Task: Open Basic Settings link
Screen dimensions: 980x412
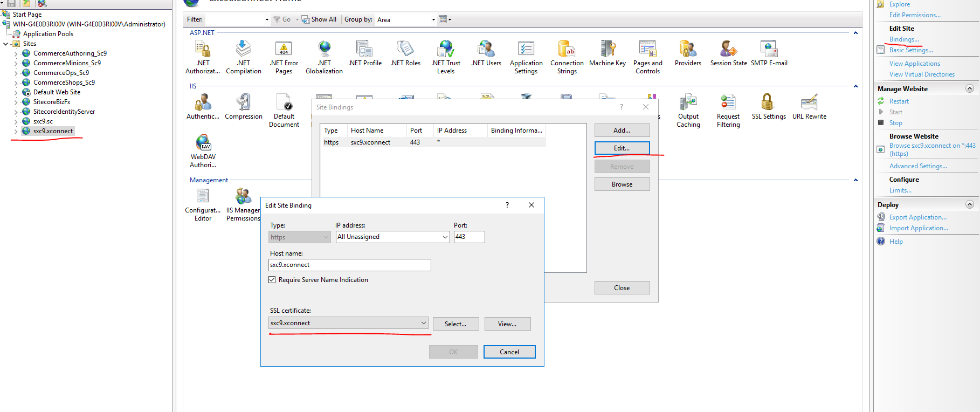Action: coord(911,50)
